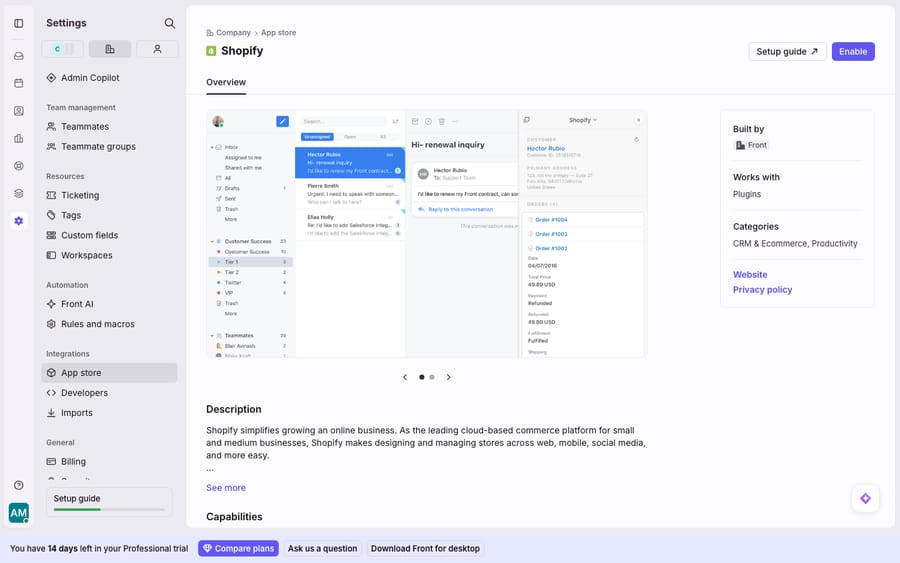This screenshot has width=900, height=563.
Task: Click the Shopify screenshot preview image
Action: point(426,234)
